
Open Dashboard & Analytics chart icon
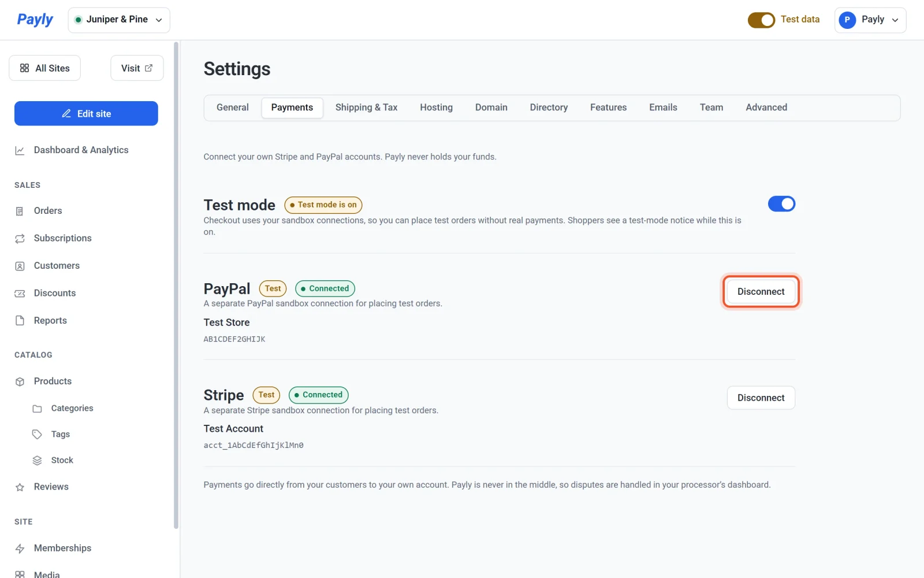(20, 150)
